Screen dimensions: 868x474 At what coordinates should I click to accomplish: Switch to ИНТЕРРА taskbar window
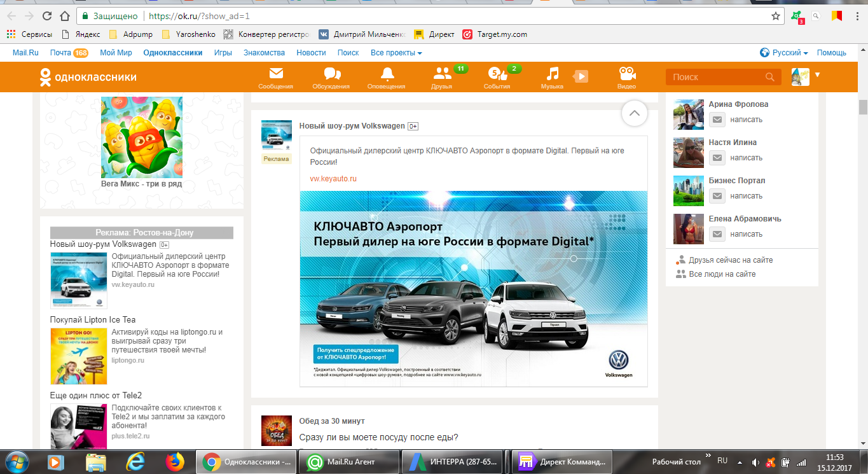453,462
